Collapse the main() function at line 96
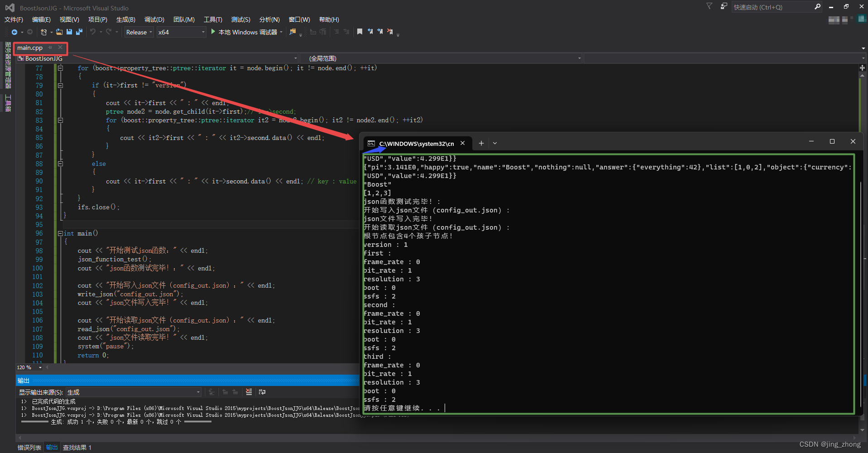The image size is (868, 453). click(60, 233)
